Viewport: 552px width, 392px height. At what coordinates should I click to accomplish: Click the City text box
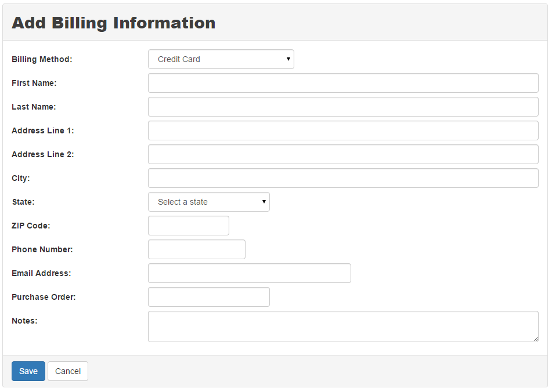click(343, 178)
